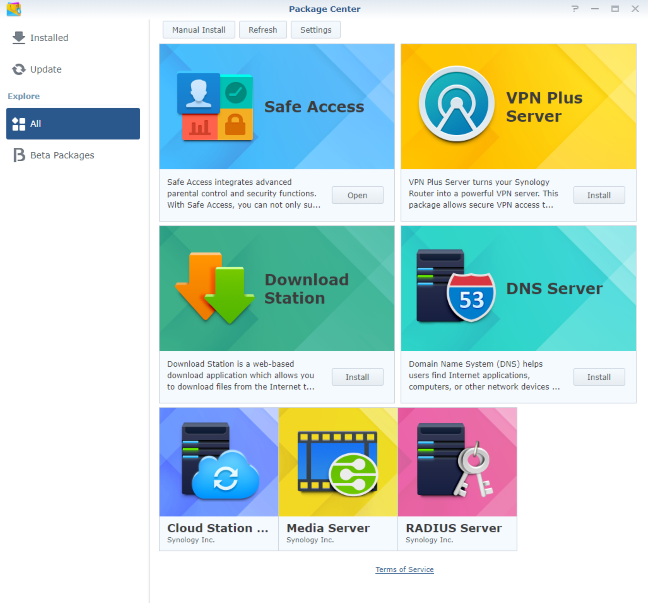Screen dimensions: 648x603
Task: Click the Explore section heading
Action: tap(24, 96)
